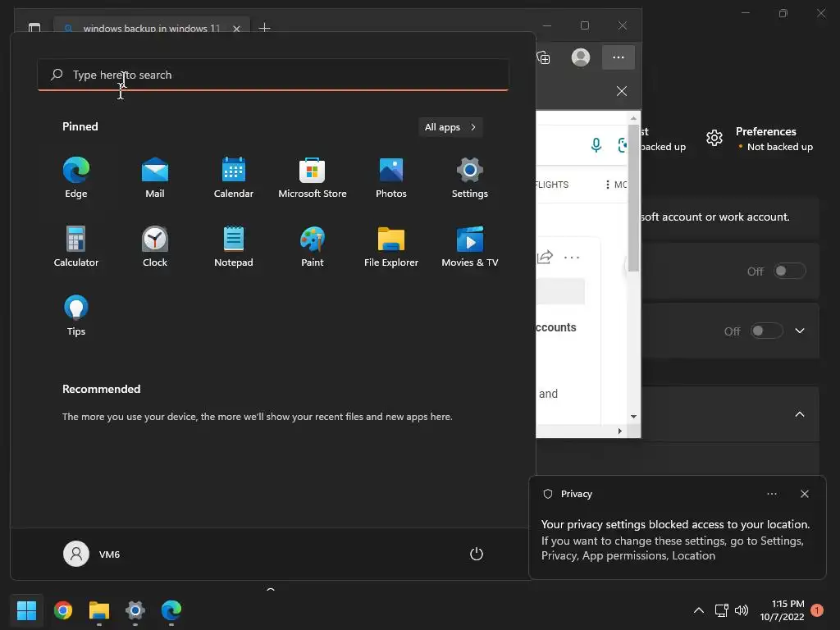The width and height of the screenshot is (840, 630).
Task: Click the Power button in Start menu
Action: pos(477,554)
